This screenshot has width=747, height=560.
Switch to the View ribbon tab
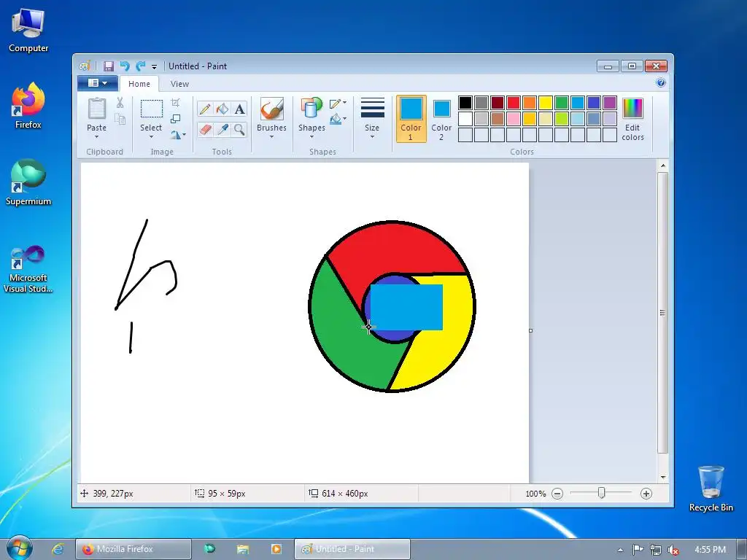click(179, 84)
